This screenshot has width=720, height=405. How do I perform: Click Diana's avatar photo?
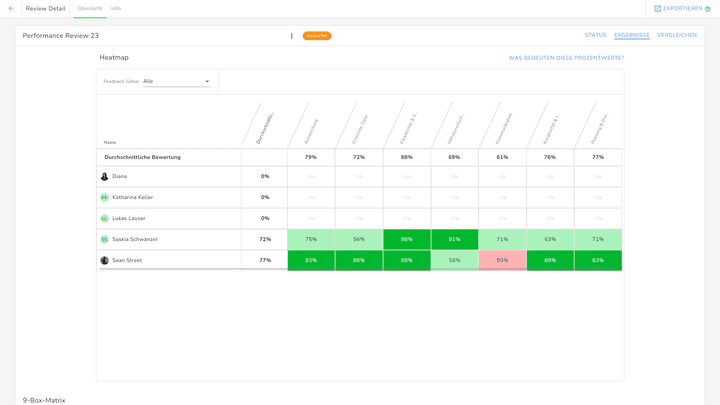coord(104,176)
